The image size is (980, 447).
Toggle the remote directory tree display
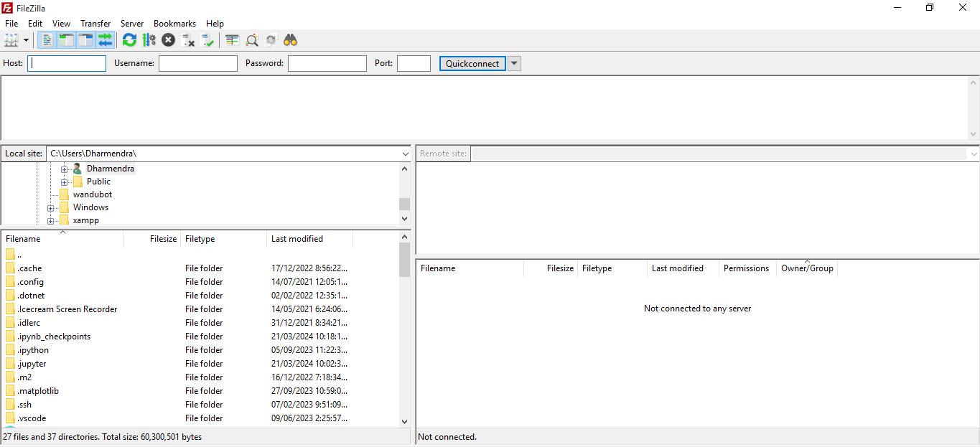86,40
